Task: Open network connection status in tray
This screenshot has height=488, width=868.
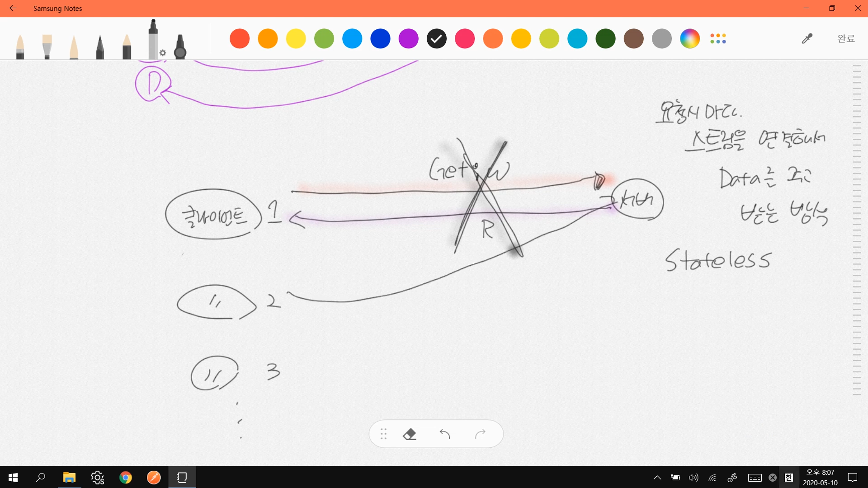Action: [712, 478]
